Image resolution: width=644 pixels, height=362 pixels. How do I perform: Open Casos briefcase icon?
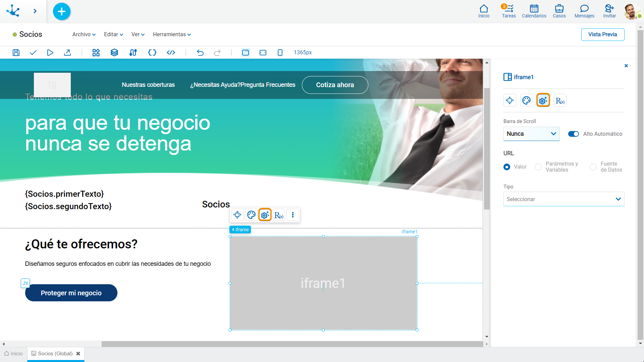559,11
